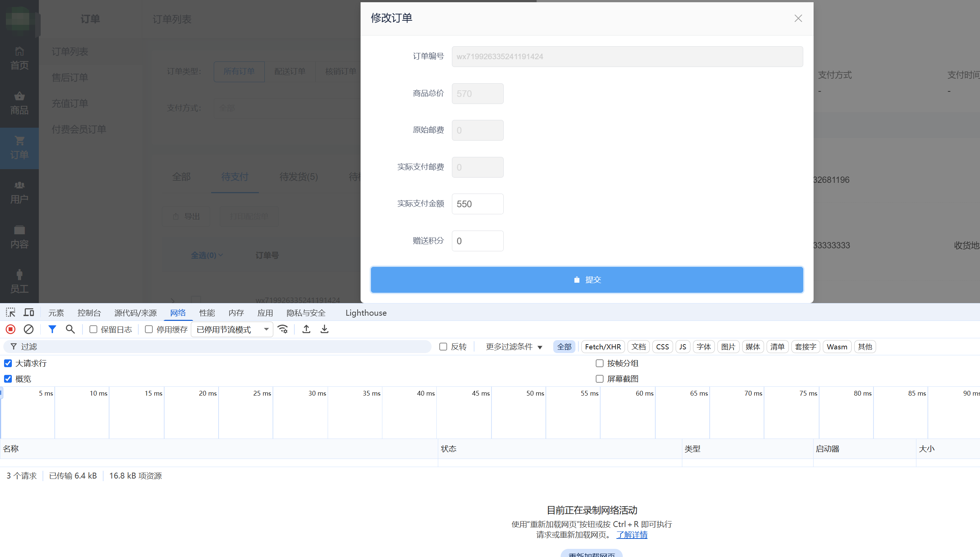Enable the 保留日志 checkbox
The height and width of the screenshot is (557, 980).
pos(93,329)
